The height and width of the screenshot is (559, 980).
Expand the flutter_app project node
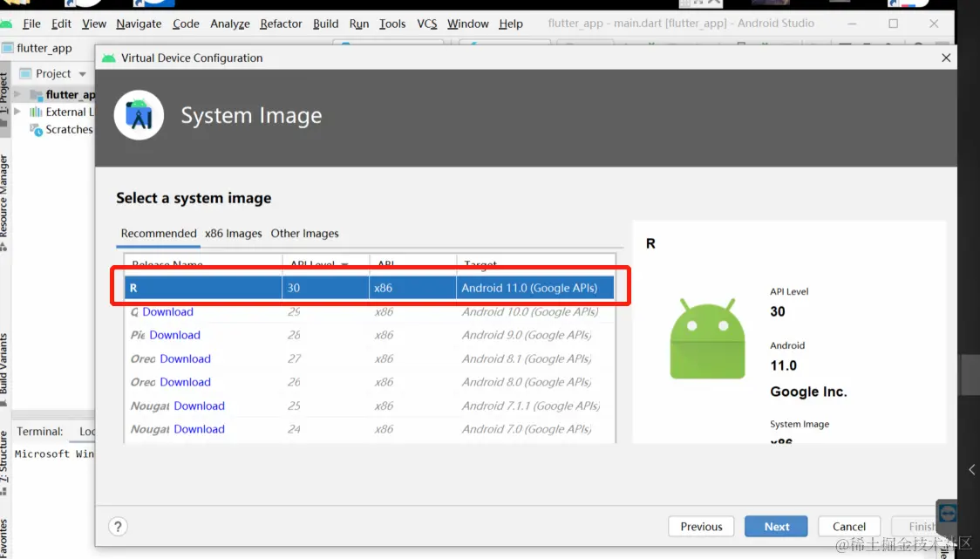click(x=17, y=94)
